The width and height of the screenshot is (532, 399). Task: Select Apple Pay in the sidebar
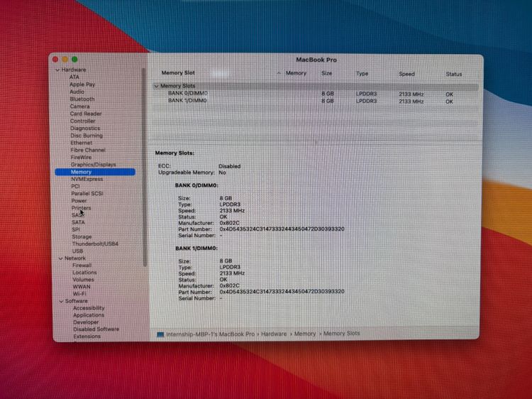pyautogui.click(x=82, y=84)
